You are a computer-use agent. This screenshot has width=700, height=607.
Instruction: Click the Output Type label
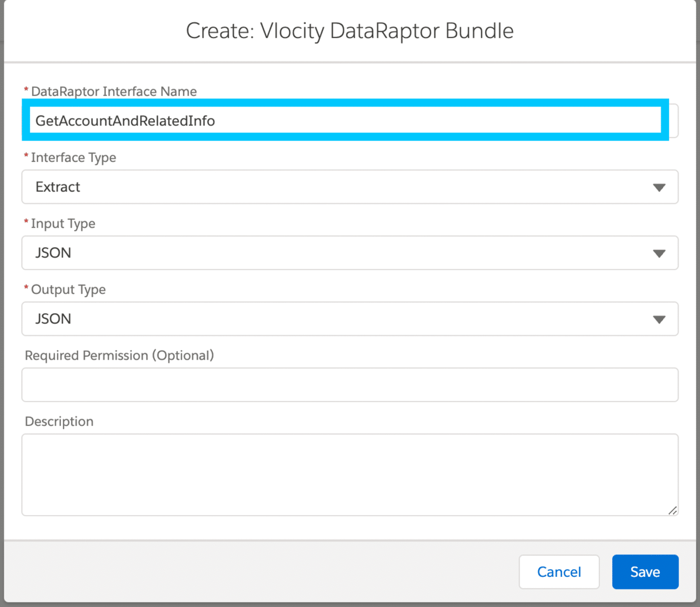coord(68,289)
